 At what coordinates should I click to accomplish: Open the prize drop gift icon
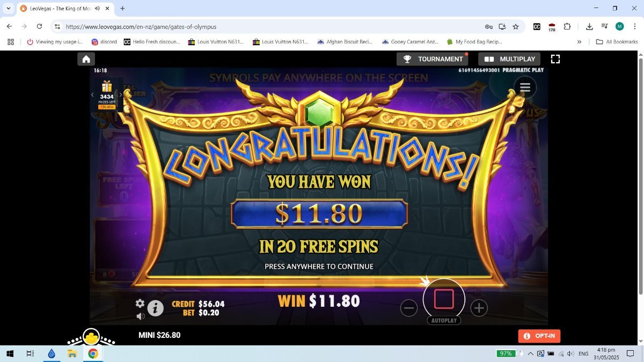pos(107,86)
